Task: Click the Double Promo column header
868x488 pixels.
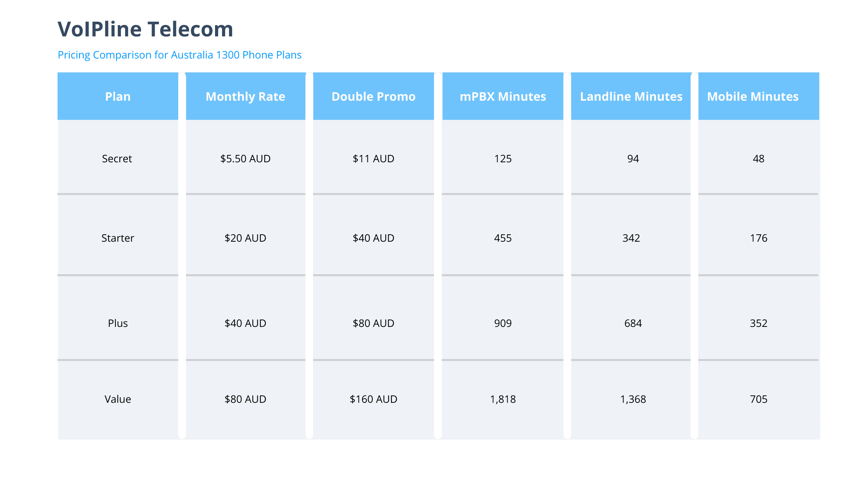Action: pyautogui.click(x=374, y=96)
